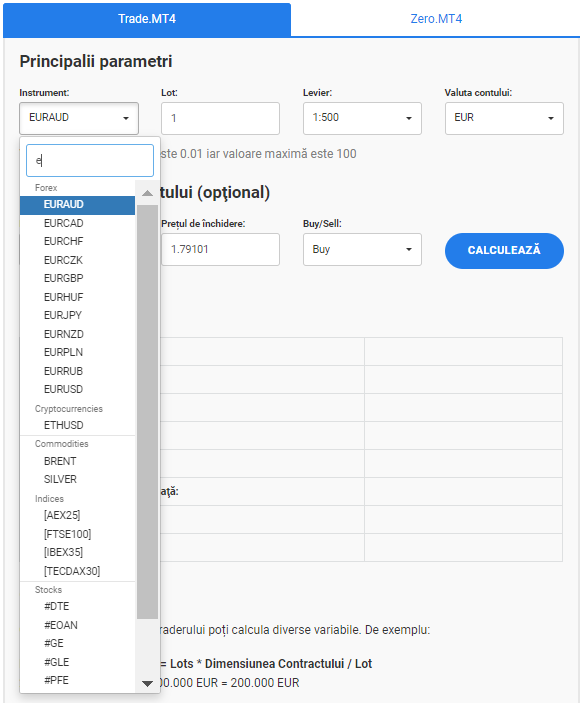Open the Buy/Sell dropdown
This screenshot has width=581, height=703.
point(362,249)
